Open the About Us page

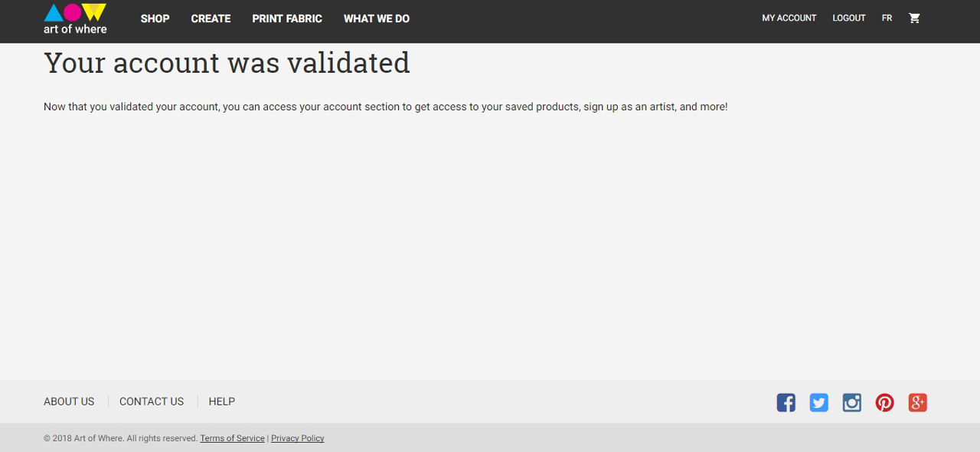69,401
